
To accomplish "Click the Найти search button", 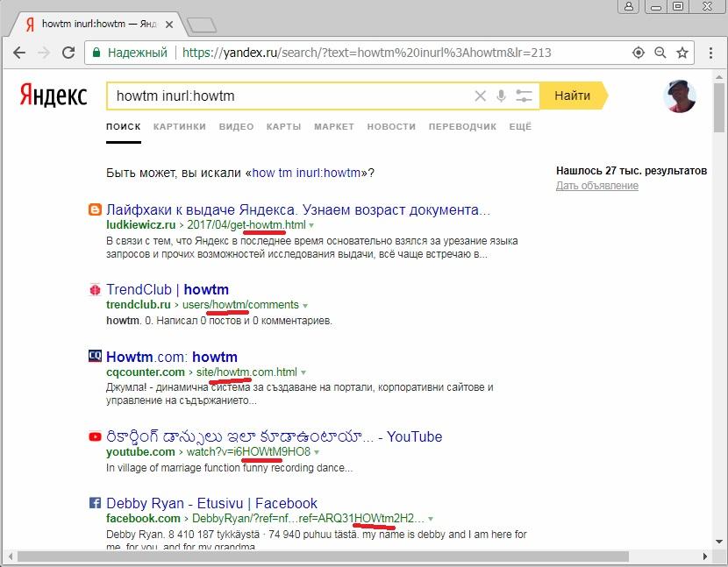I will tap(573, 96).
